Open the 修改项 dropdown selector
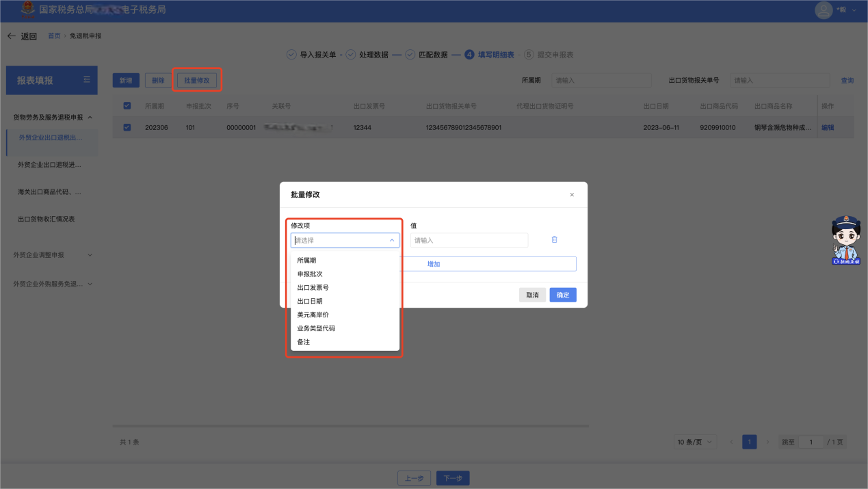Screen dimensions: 868x489 point(345,241)
